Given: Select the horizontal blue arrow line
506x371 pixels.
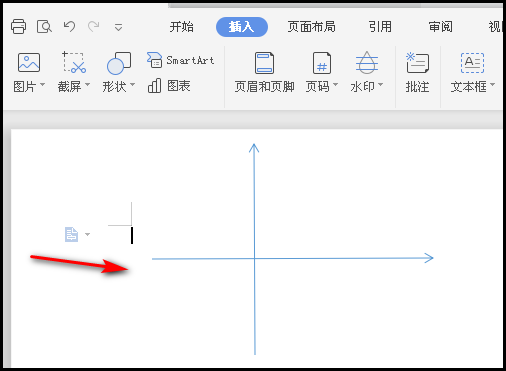Looking at the screenshot, I should point(293,258).
